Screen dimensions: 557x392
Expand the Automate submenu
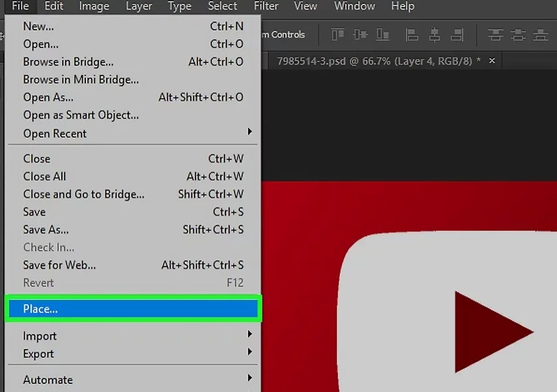click(133, 380)
